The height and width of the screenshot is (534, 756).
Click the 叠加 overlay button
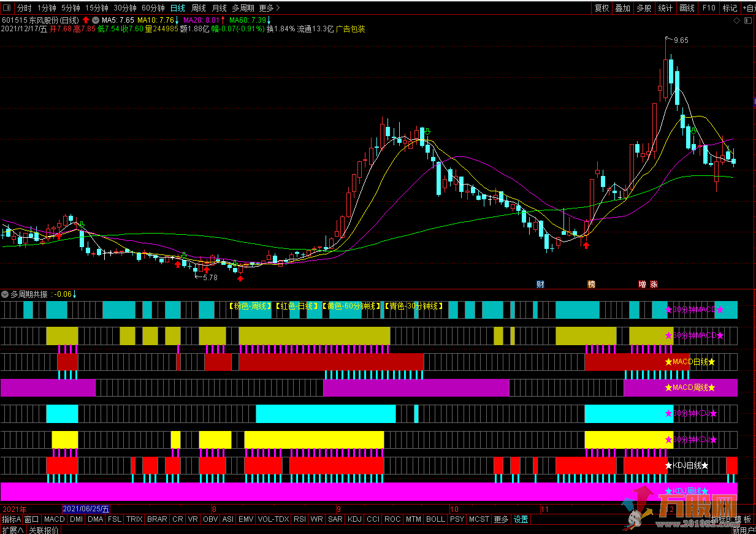(623, 8)
